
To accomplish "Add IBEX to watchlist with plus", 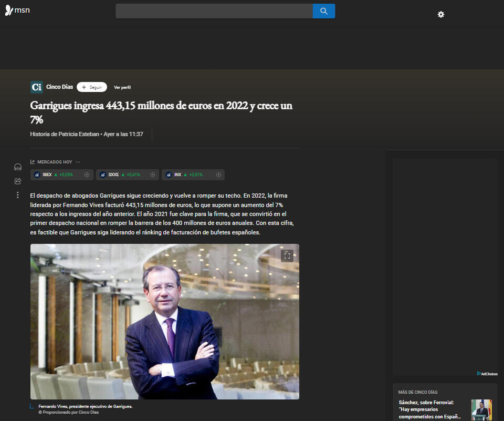I will [x=87, y=174].
